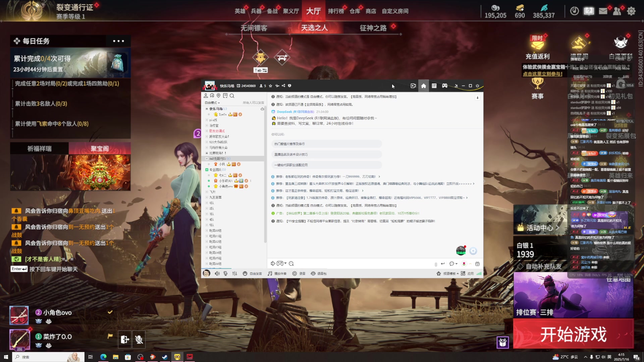The height and width of the screenshot is (362, 644).
Task: Expand the 每日任务 three-dot menu
Action: coord(118,41)
